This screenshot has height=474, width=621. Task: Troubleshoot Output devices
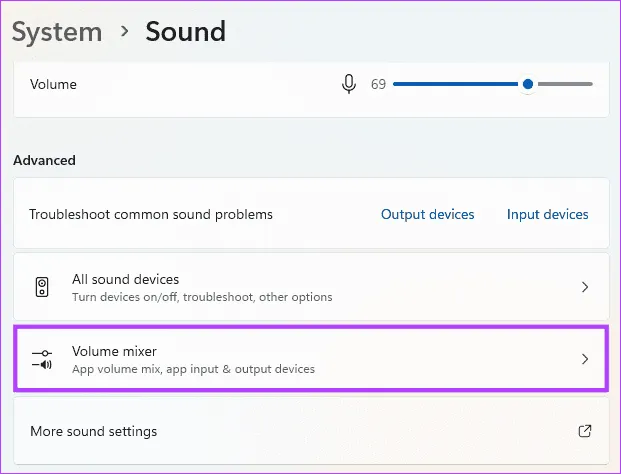(x=427, y=214)
